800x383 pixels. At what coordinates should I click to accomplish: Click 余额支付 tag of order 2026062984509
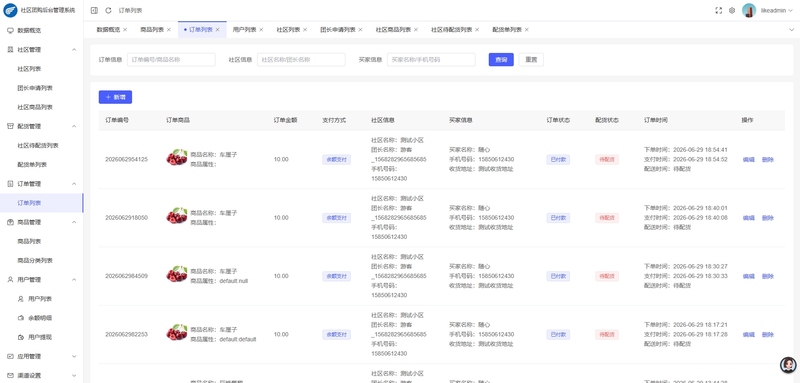tap(336, 276)
